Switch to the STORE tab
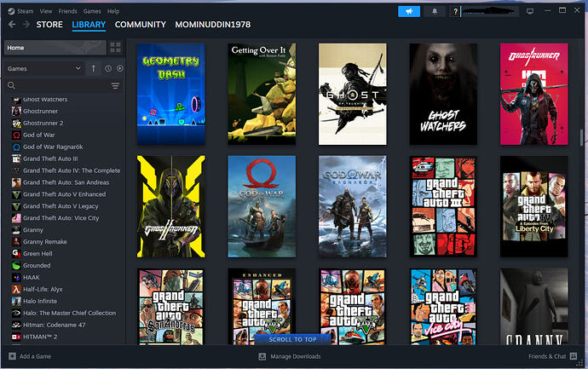This screenshot has width=588, height=369. [49, 25]
